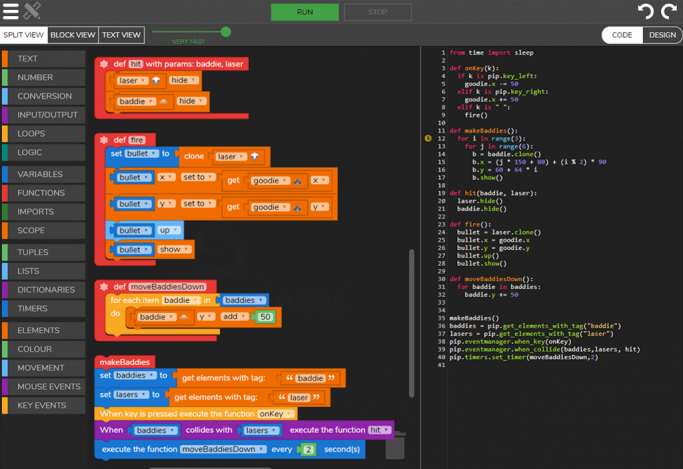Open the Lists block category
The image size is (683, 469).
(x=44, y=270)
